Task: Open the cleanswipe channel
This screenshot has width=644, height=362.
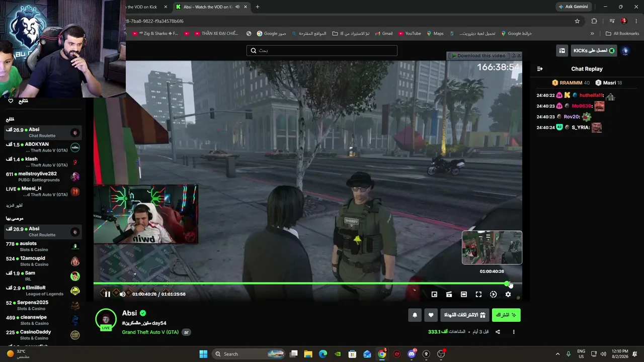Action: point(43,320)
